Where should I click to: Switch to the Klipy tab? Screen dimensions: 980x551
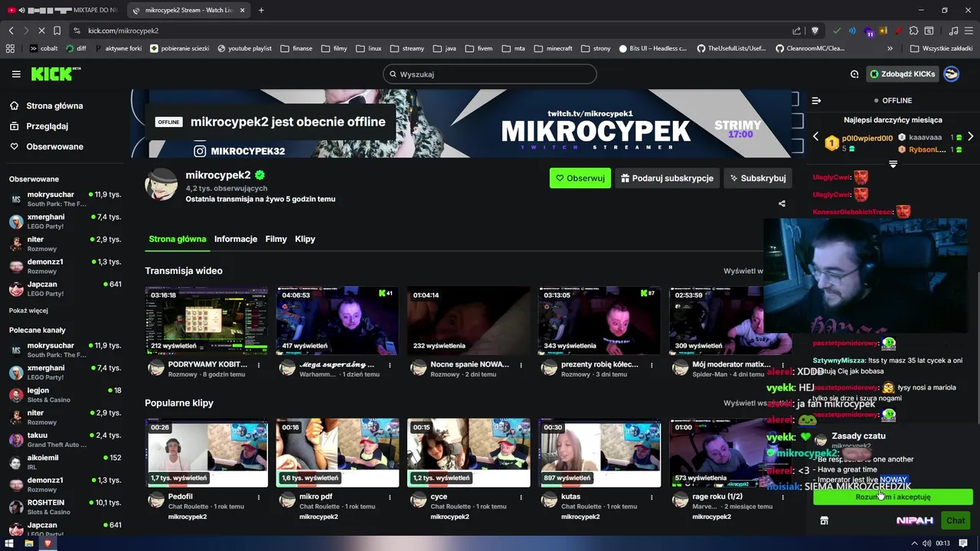tap(305, 239)
